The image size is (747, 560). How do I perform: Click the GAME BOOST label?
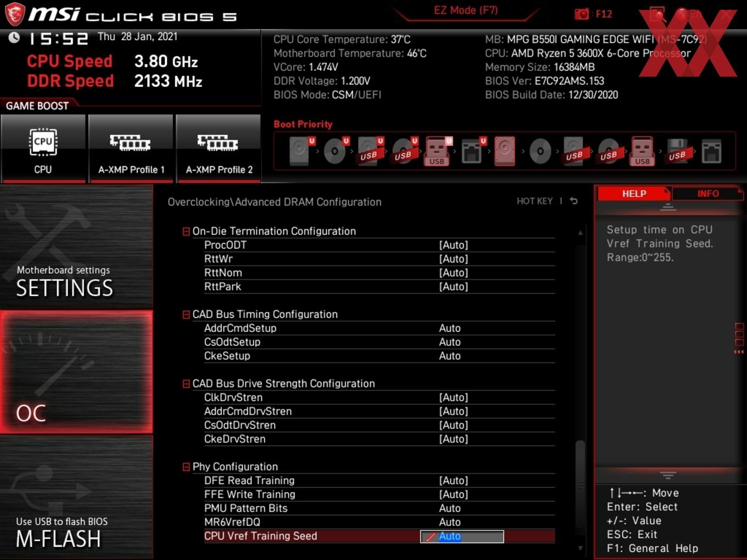[x=37, y=105]
